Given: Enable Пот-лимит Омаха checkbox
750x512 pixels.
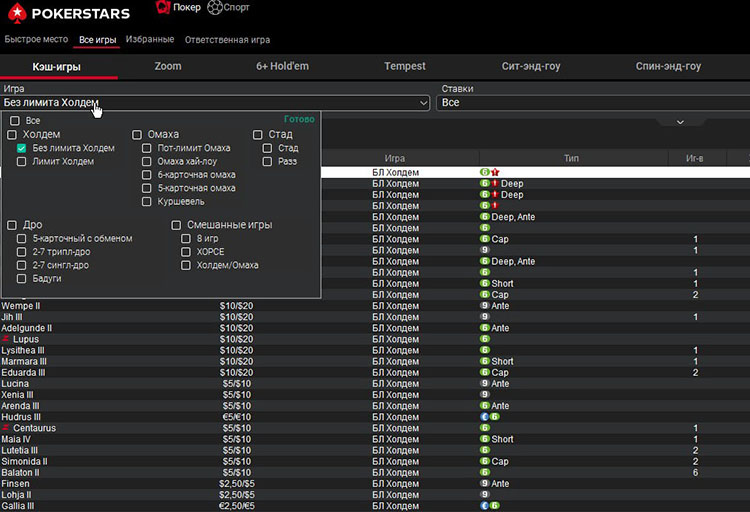Looking at the screenshot, I should tap(147, 148).
